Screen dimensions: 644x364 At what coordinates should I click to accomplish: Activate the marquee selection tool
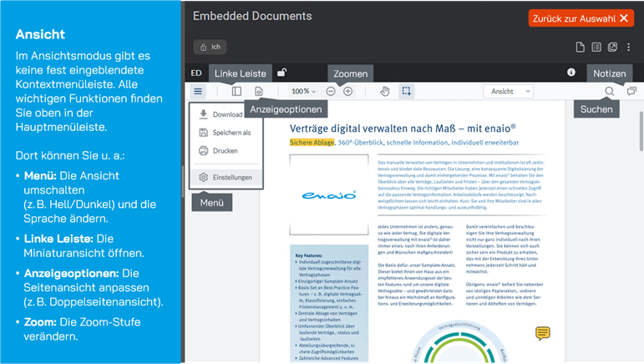406,91
